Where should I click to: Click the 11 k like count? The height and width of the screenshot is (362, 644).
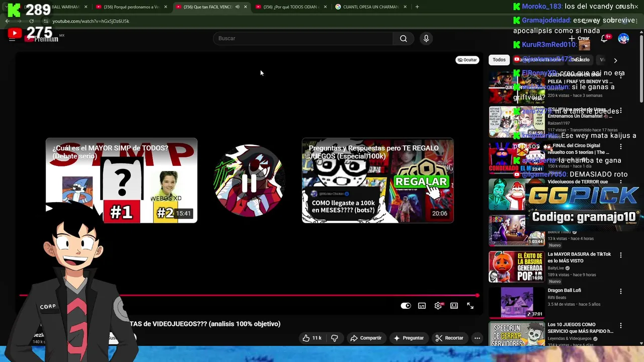pyautogui.click(x=317, y=338)
